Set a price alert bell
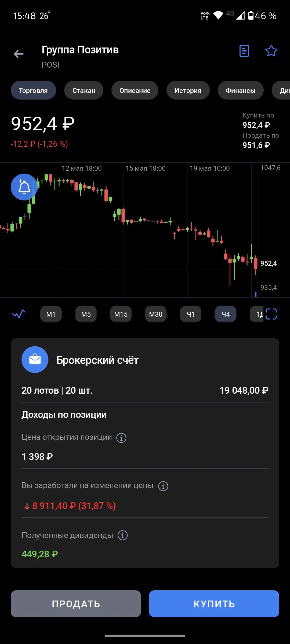 click(24, 187)
